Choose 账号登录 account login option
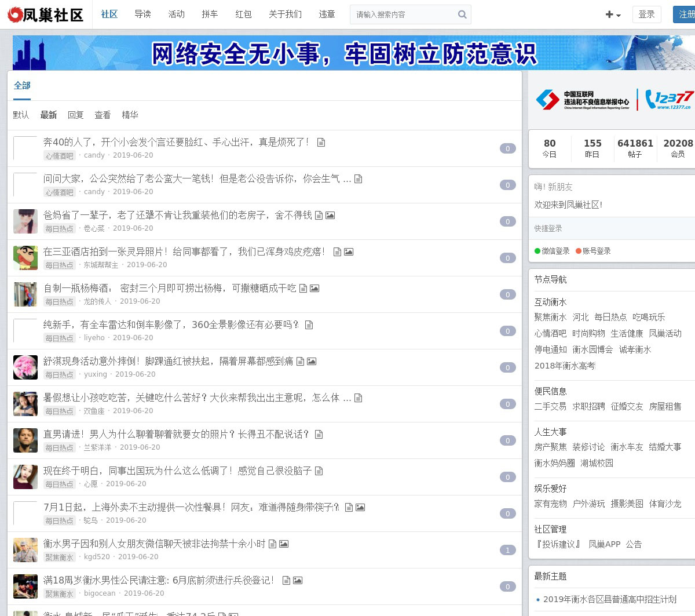Screen dimensions: 695x616 point(593,251)
